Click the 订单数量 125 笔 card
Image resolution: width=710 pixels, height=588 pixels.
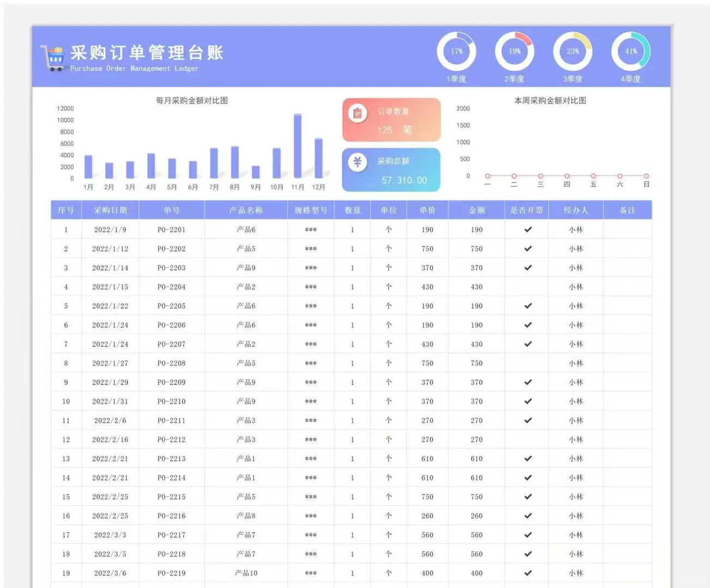(391, 120)
